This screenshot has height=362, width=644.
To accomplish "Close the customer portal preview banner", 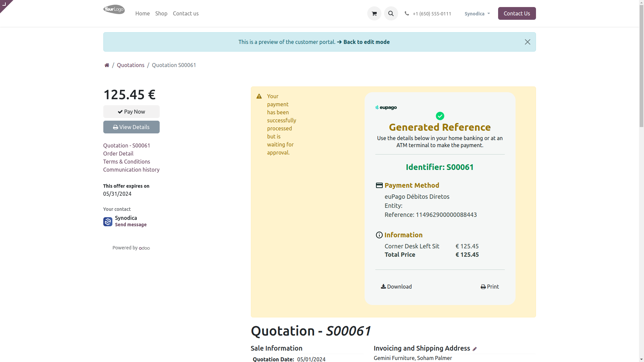I will [528, 42].
